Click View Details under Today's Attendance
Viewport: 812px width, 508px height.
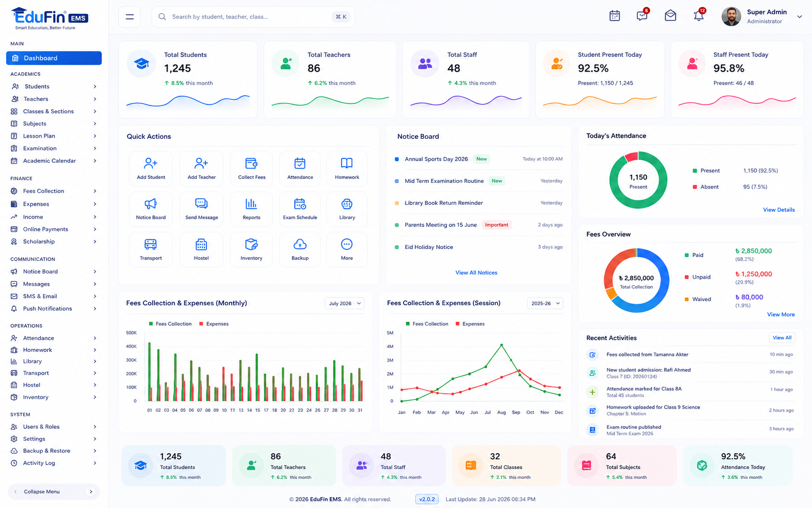[x=779, y=210]
